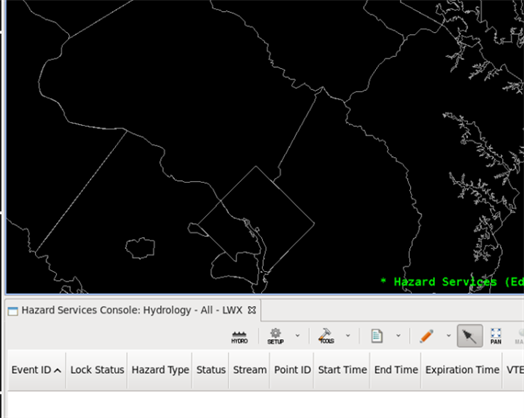Expand the Setup dropdown arrow

[x=297, y=335]
